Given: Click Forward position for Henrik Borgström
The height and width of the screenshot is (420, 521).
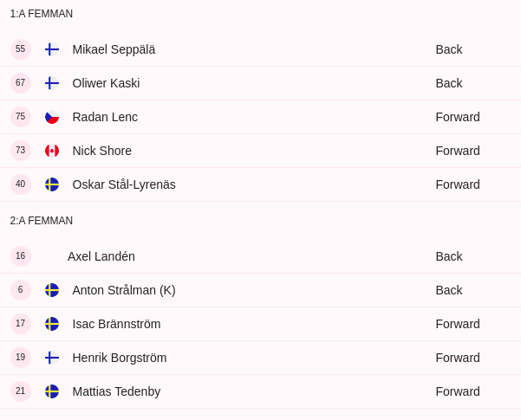Looking at the screenshot, I should click(458, 358).
